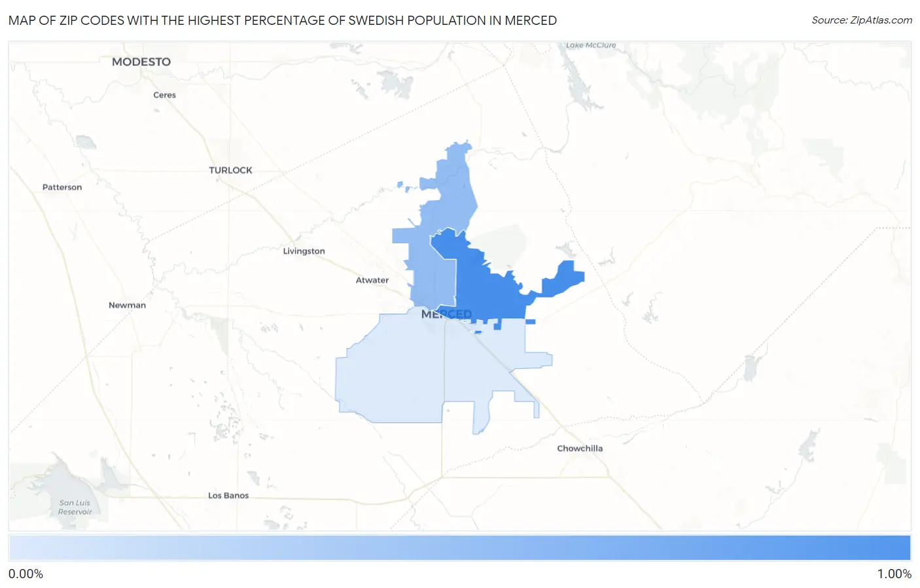The height and width of the screenshot is (588, 920).
Task: Click the TURLOCK city label
Action: click(x=230, y=170)
